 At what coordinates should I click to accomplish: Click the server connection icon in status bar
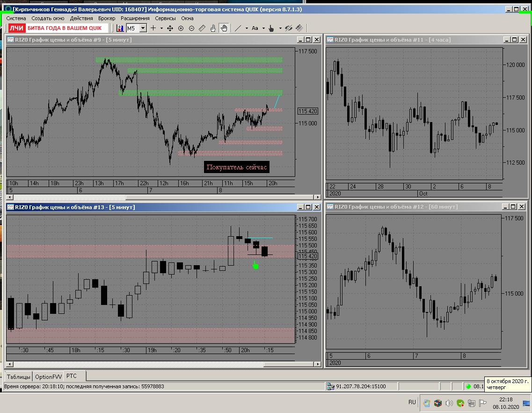[330, 386]
